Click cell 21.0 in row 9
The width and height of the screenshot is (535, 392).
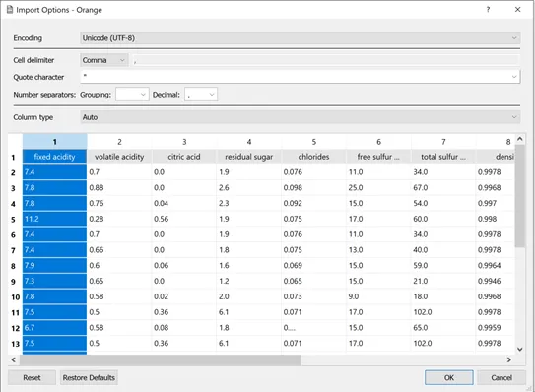[x=443, y=281]
